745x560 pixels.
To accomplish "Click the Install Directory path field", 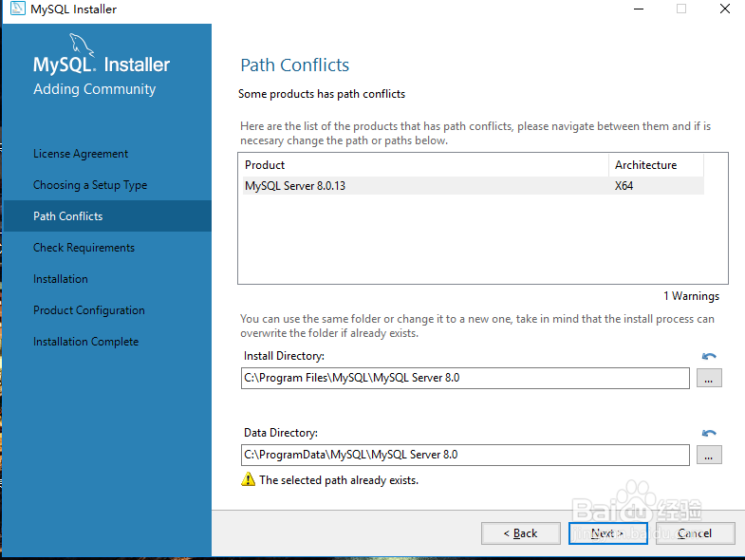I will click(x=465, y=378).
